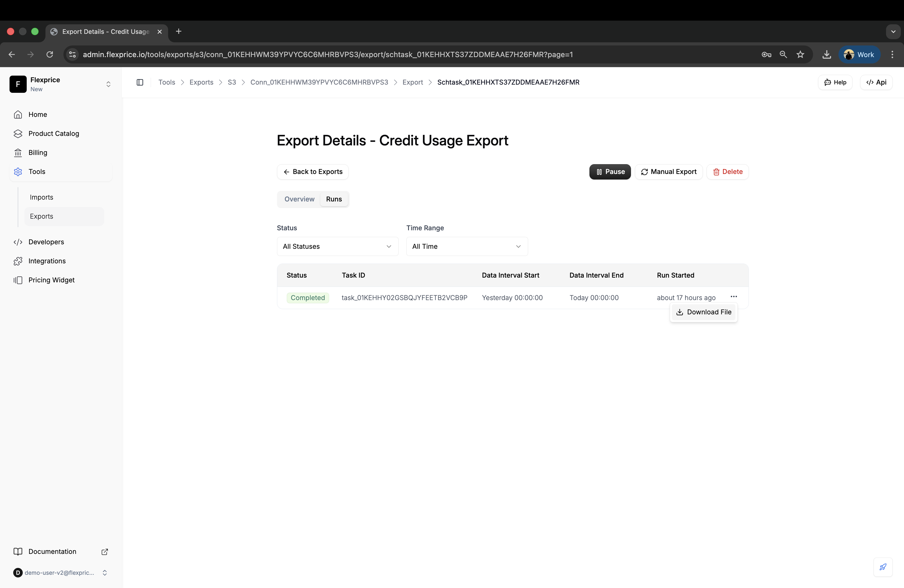This screenshot has height=588, width=904.
Task: Open the All Time range dropdown
Action: (x=467, y=246)
